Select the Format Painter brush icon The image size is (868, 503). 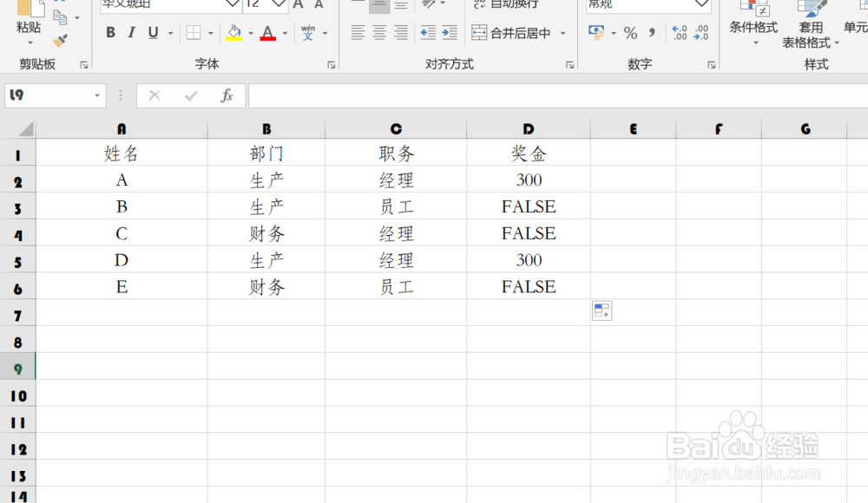pos(61,40)
